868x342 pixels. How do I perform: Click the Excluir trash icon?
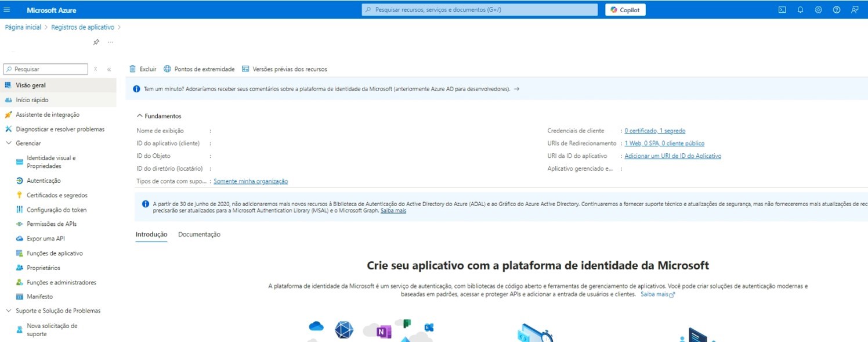[x=132, y=69]
